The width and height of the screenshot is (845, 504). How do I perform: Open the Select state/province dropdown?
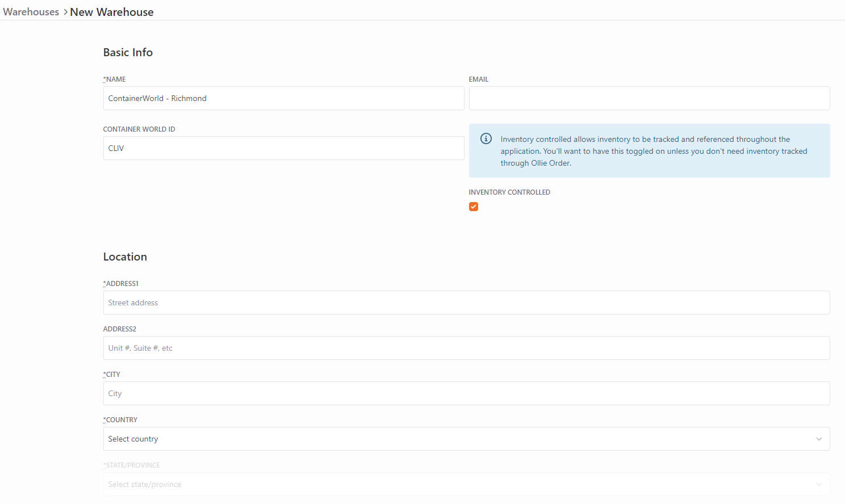[x=466, y=484]
